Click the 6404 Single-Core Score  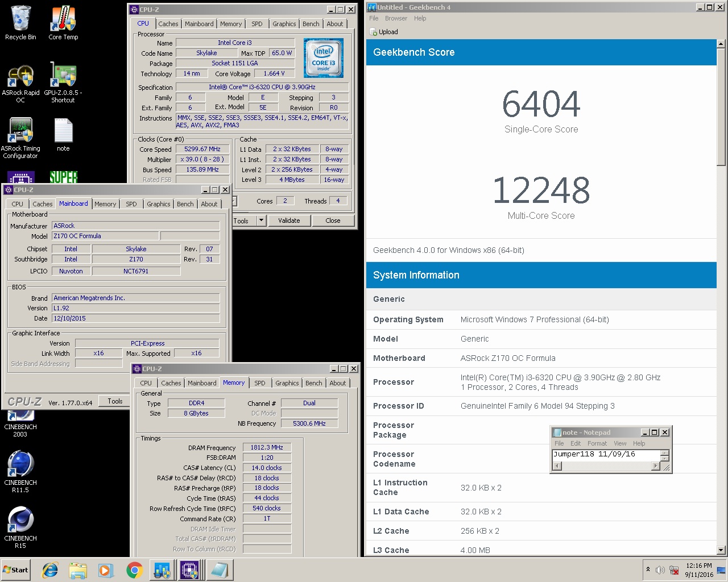(x=541, y=104)
